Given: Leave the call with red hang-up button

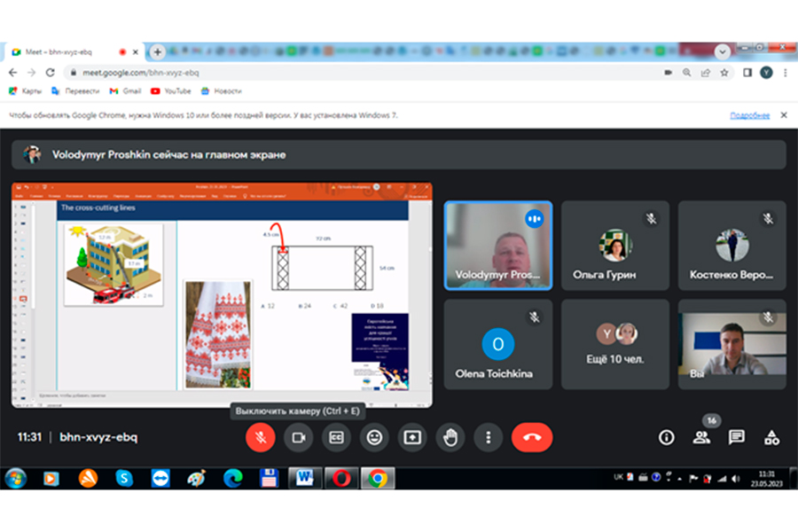Looking at the screenshot, I should [532, 437].
